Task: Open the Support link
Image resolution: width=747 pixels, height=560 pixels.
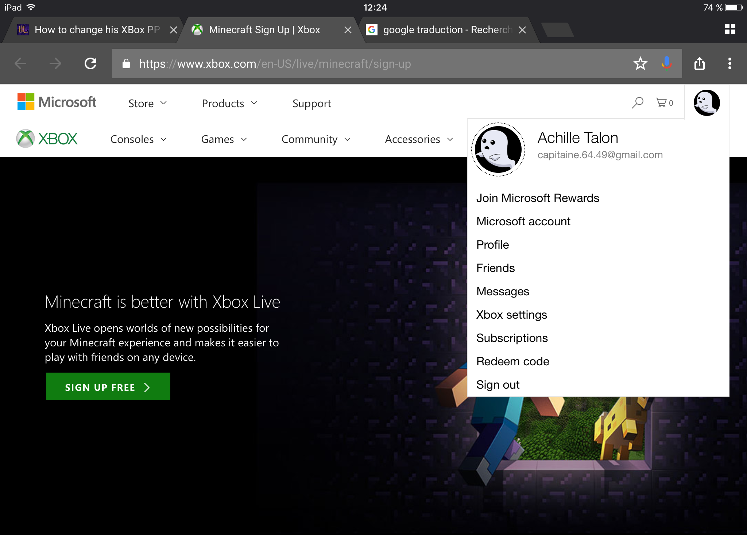Action: [x=312, y=104]
